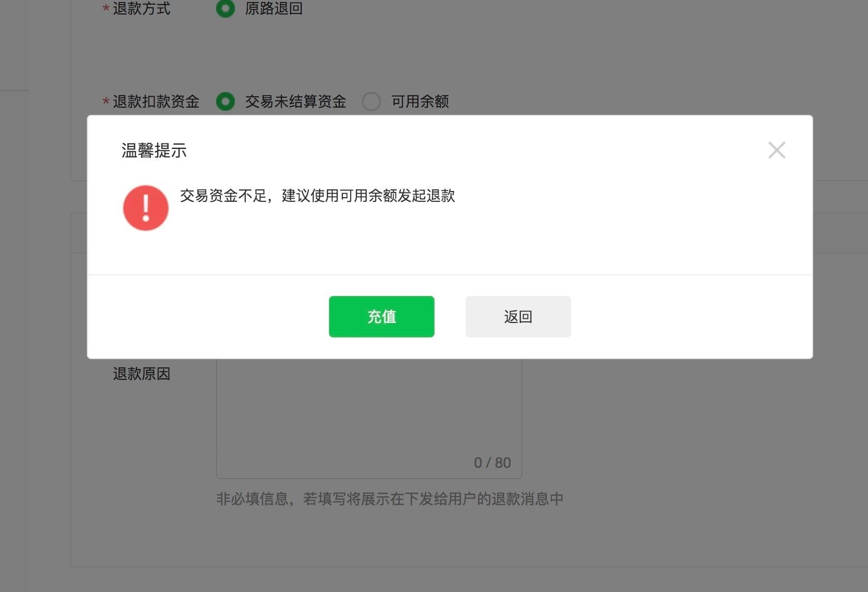The width and height of the screenshot is (868, 592).
Task: Click the dialog footer area between the buttons
Action: point(450,316)
